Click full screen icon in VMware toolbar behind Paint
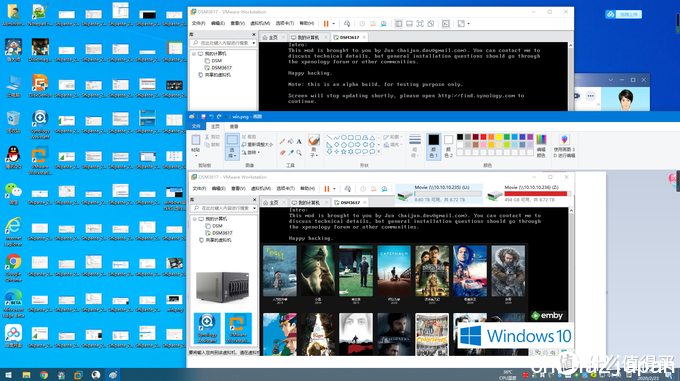Image resolution: width=680 pixels, height=381 pixels. point(420,24)
